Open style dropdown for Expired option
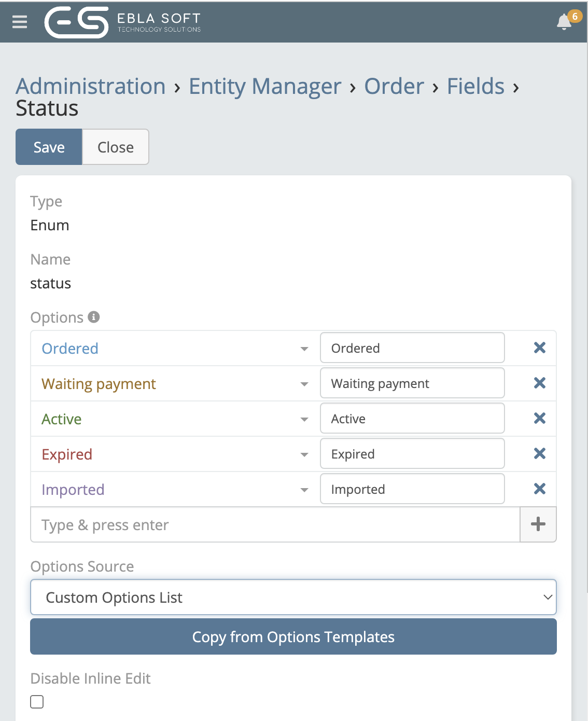Screen dimensions: 588x721 [x=304, y=454]
